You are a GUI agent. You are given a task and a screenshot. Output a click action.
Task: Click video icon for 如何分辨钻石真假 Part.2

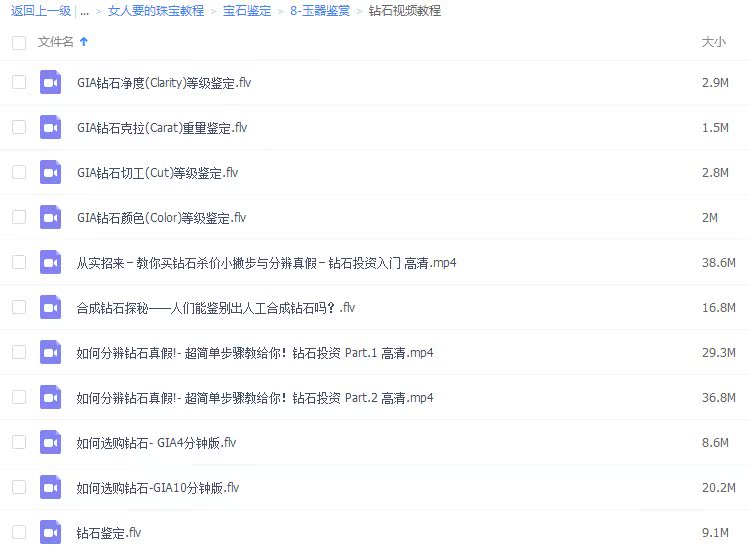[50, 397]
